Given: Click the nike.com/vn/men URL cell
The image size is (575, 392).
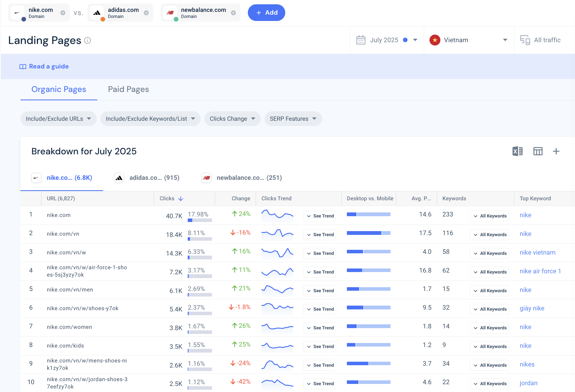Looking at the screenshot, I should point(70,290).
